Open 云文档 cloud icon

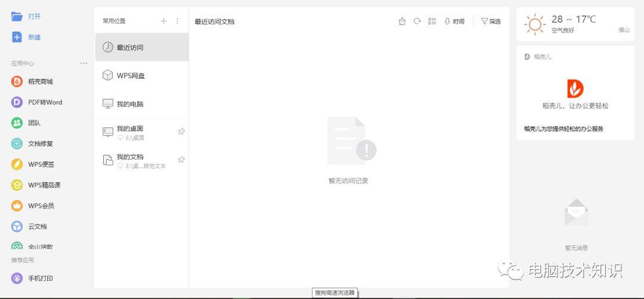pos(17,226)
